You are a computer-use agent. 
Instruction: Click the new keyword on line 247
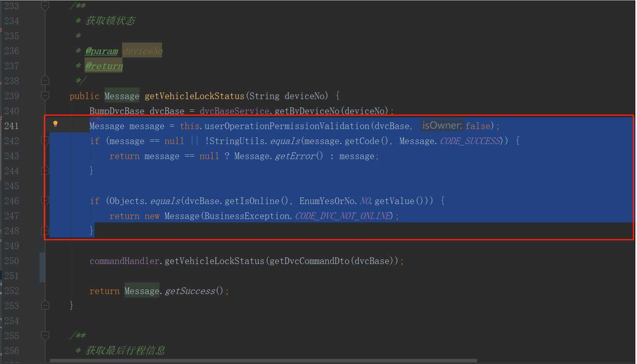click(152, 216)
